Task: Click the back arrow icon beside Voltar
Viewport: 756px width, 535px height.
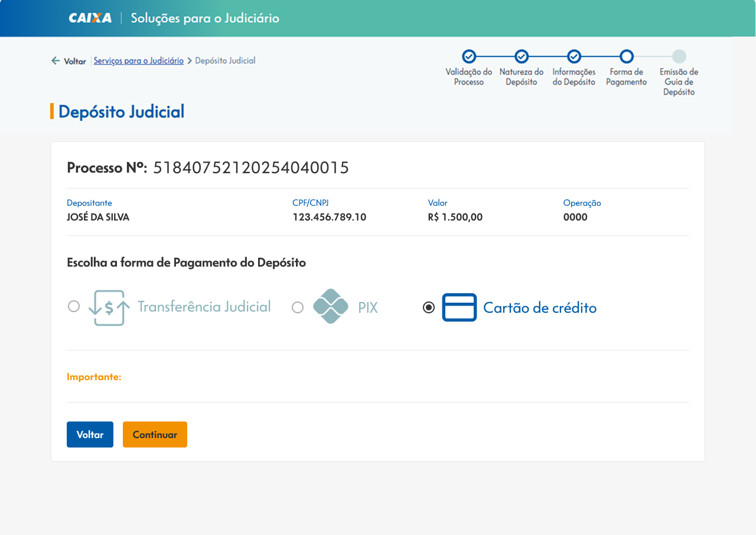Action: [56, 60]
